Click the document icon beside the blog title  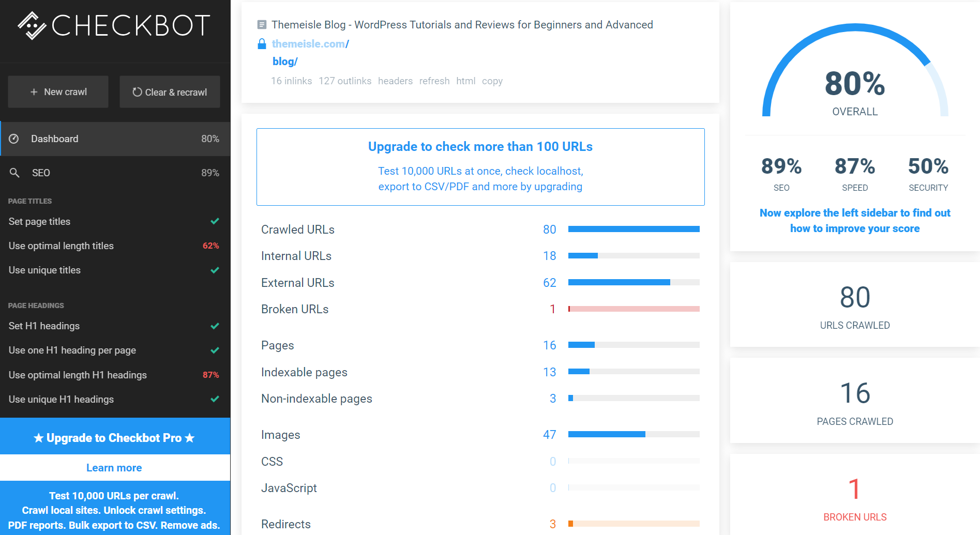(261, 24)
